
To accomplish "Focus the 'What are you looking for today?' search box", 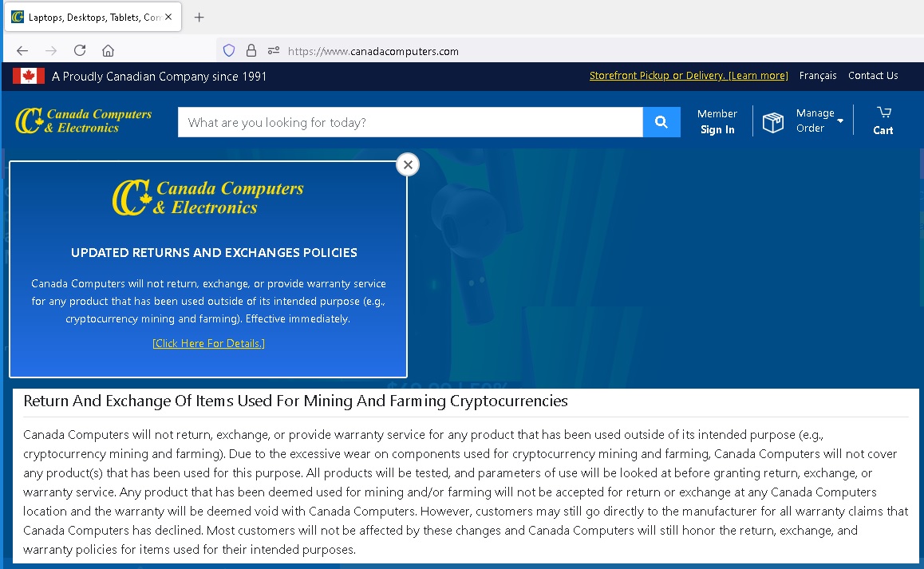I will (410, 122).
